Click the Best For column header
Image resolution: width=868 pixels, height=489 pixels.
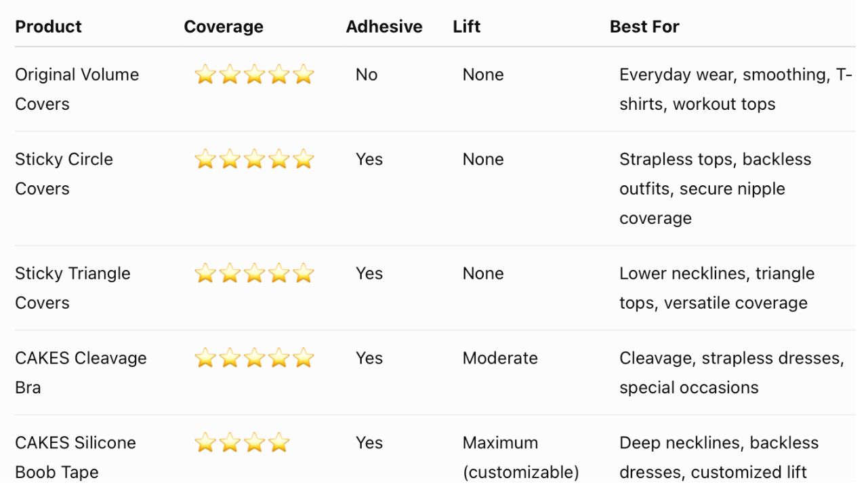[644, 26]
